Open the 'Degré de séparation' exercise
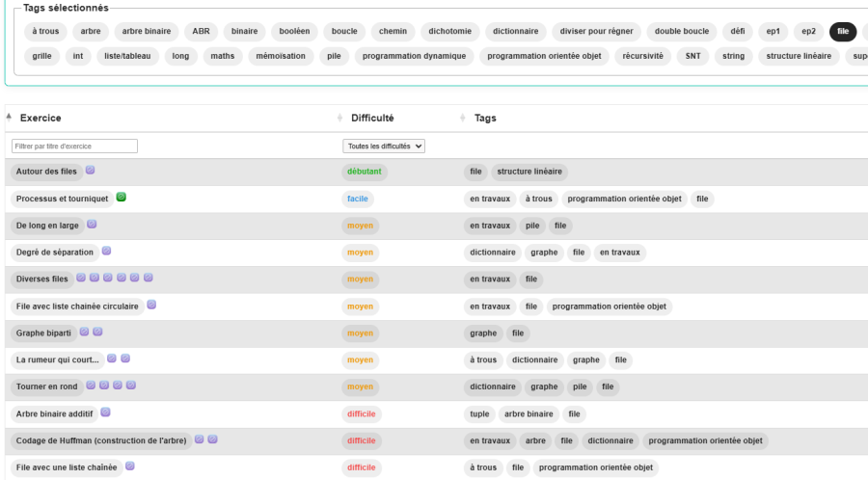Screen dimensions: 868x480 pos(55,253)
